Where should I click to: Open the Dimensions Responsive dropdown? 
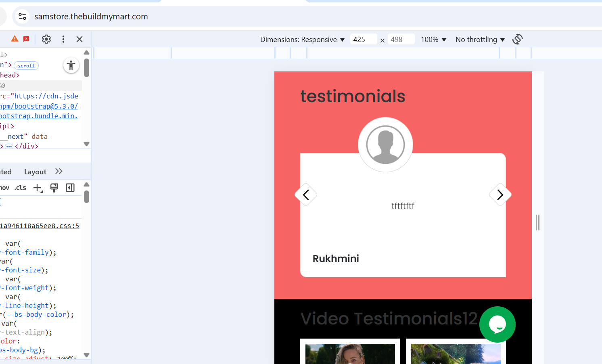302,40
